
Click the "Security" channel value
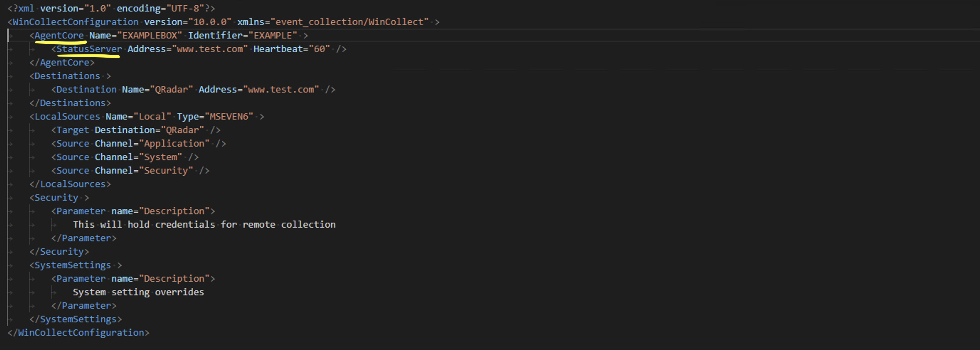(x=166, y=170)
